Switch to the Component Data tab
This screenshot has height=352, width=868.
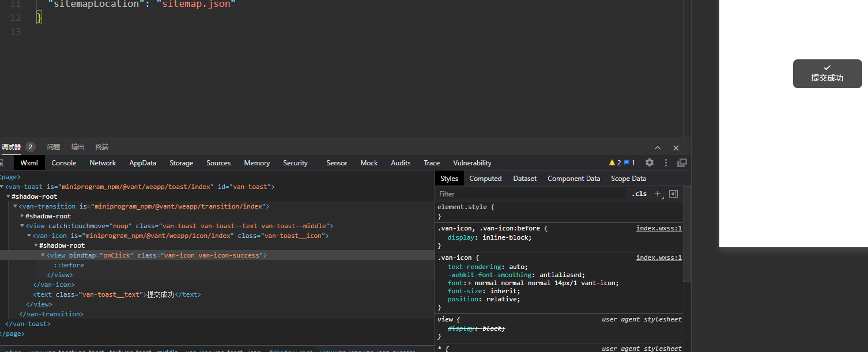point(574,179)
